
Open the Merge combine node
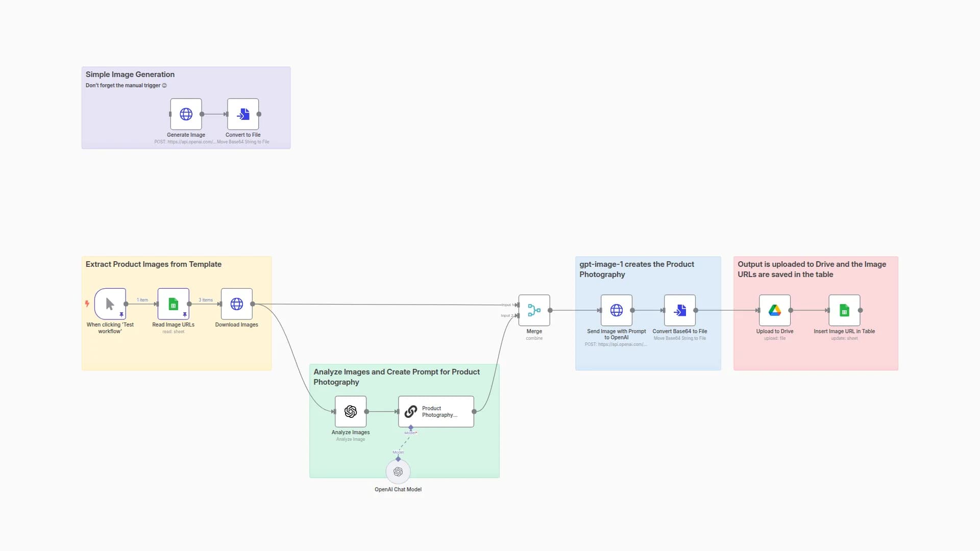(x=534, y=310)
